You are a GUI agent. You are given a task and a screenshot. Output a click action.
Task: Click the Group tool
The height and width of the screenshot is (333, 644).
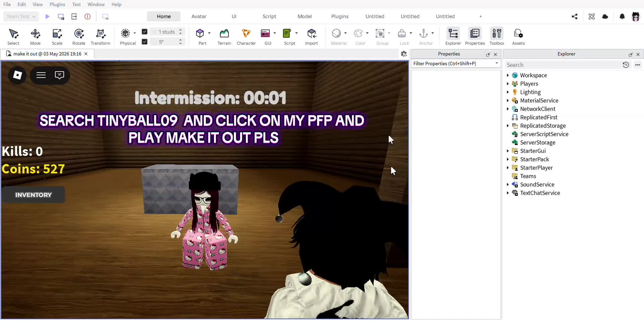[x=380, y=33]
